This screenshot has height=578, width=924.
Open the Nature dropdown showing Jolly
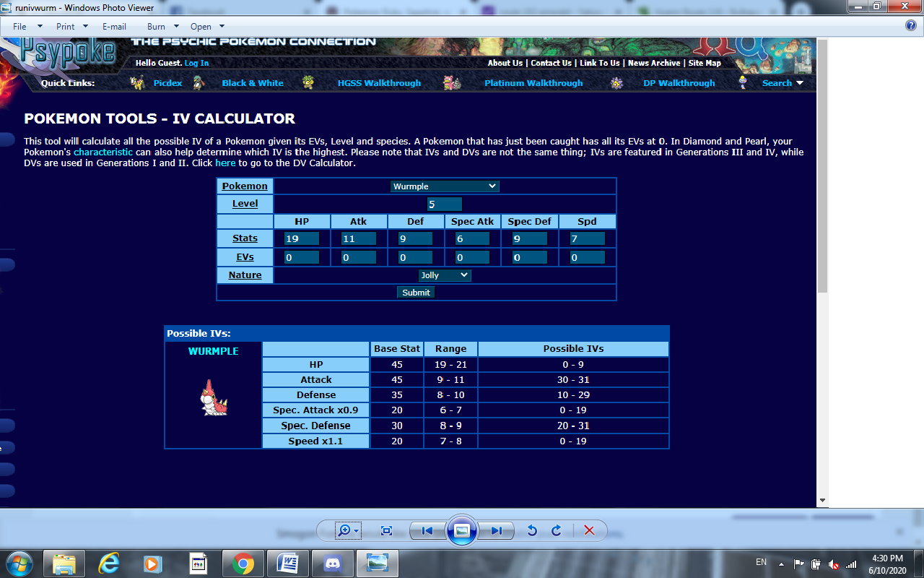pyautogui.click(x=445, y=275)
